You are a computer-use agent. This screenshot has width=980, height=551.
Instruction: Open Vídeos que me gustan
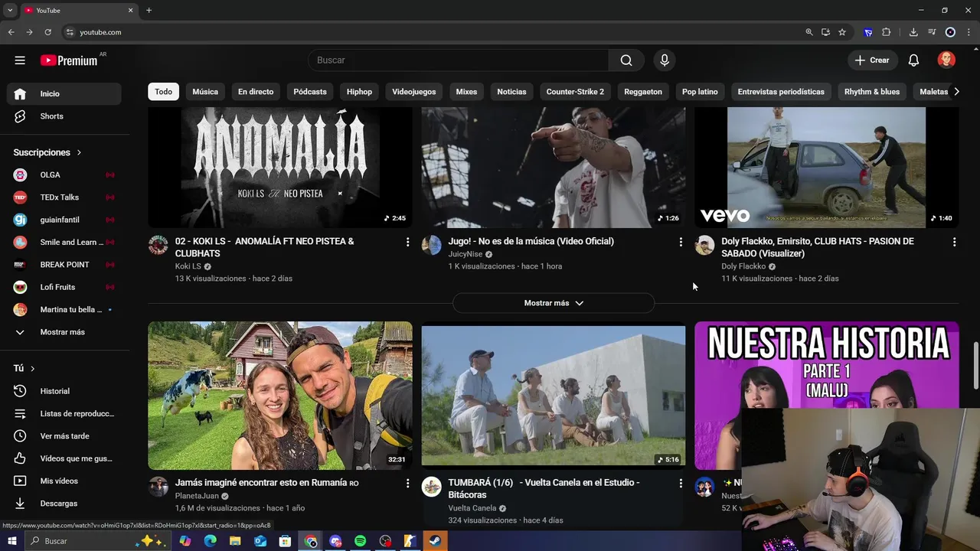(64, 458)
